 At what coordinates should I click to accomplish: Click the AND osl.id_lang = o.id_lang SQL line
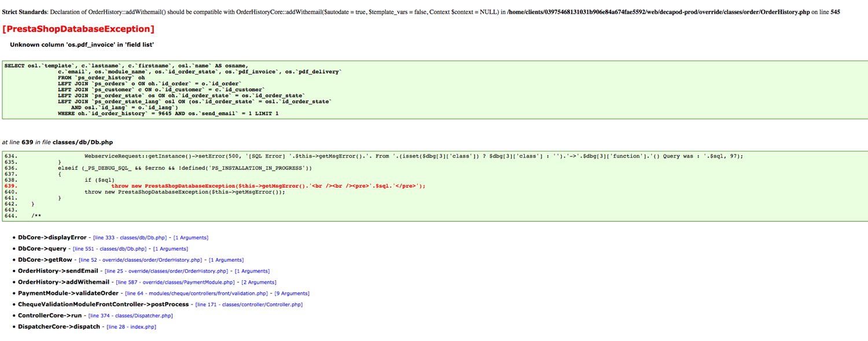[x=124, y=108]
